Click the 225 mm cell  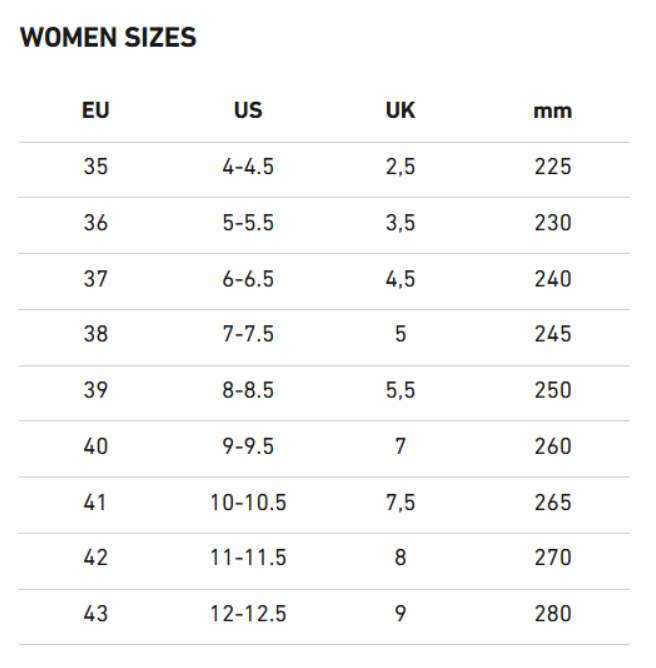(x=552, y=166)
